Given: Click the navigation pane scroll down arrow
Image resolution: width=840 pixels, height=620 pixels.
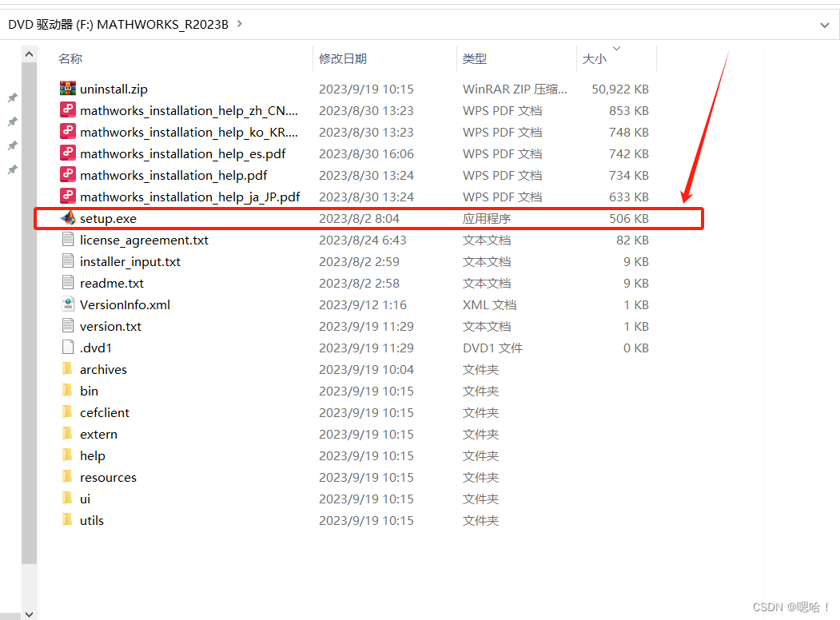Looking at the screenshot, I should point(30,614).
